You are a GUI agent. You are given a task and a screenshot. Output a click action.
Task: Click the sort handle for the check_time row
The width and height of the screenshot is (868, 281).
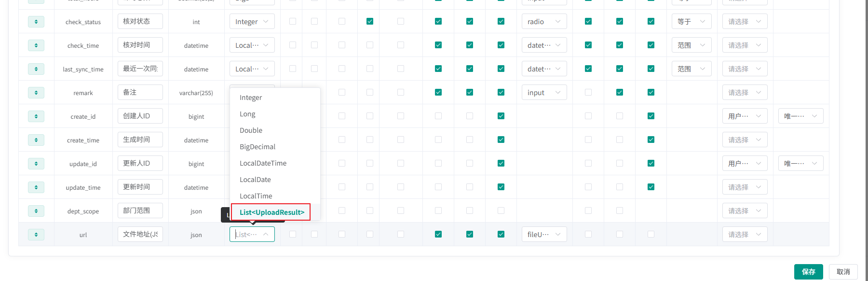pyautogui.click(x=36, y=45)
